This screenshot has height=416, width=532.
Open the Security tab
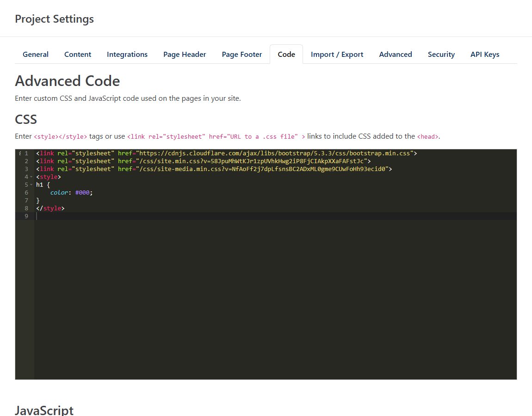tap(441, 54)
